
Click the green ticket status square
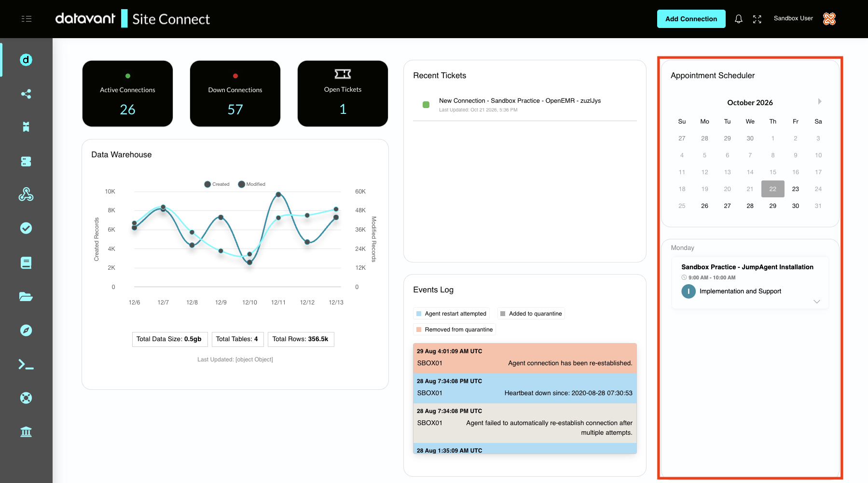pyautogui.click(x=426, y=105)
